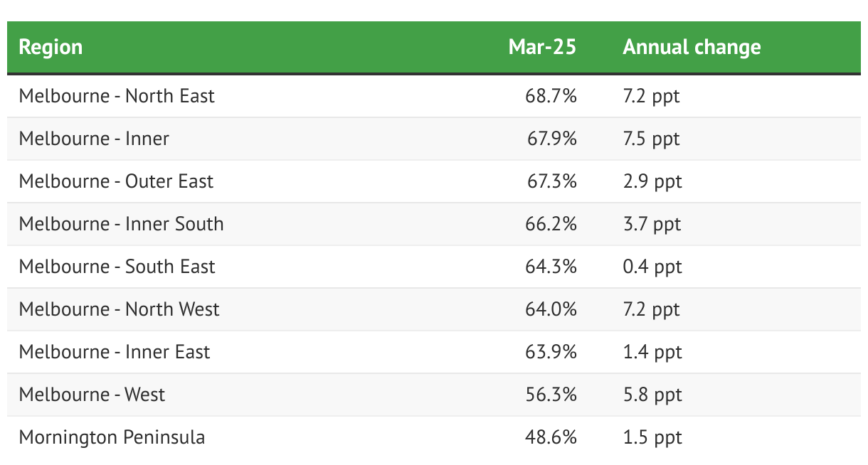
Task: Click the 0.4 ppt annual change value
Action: pyautogui.click(x=652, y=267)
